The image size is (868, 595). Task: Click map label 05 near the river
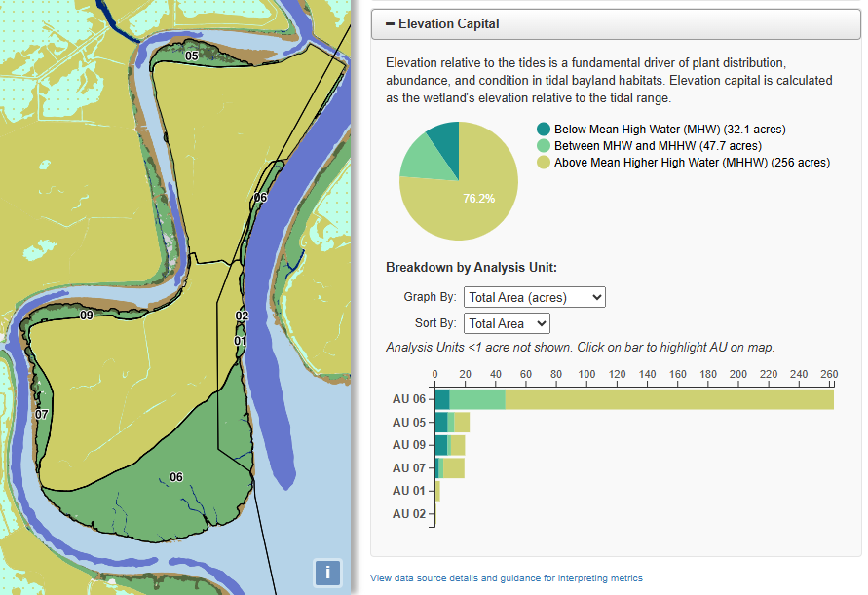pos(192,56)
